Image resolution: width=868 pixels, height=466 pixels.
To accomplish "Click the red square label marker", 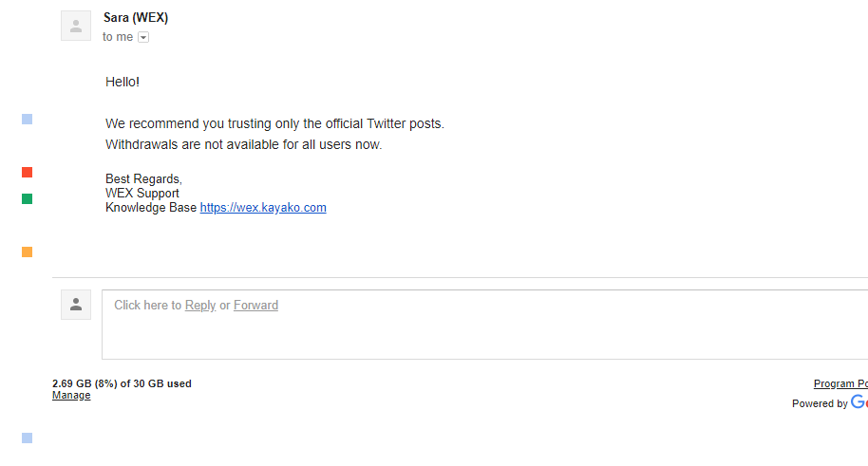I will (28, 173).
